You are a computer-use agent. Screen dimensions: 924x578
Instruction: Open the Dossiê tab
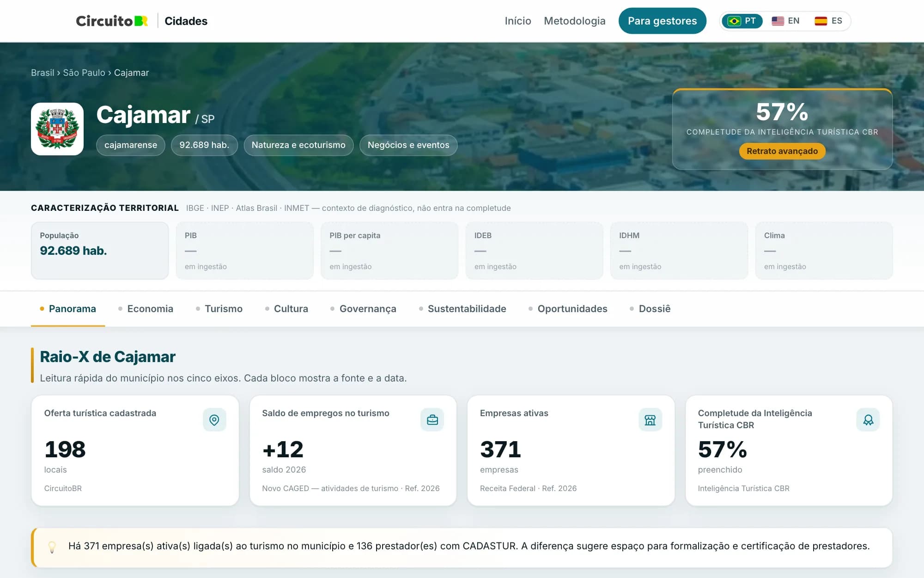point(650,308)
